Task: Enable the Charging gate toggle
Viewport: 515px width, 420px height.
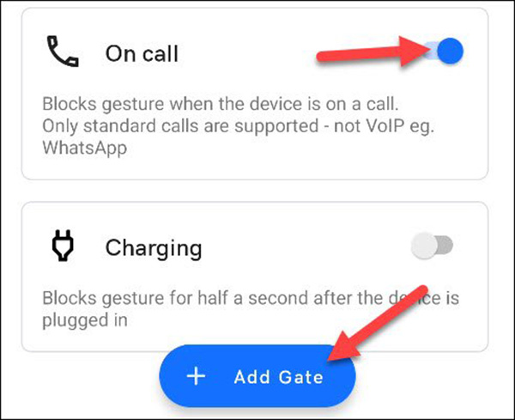Action: point(432,246)
